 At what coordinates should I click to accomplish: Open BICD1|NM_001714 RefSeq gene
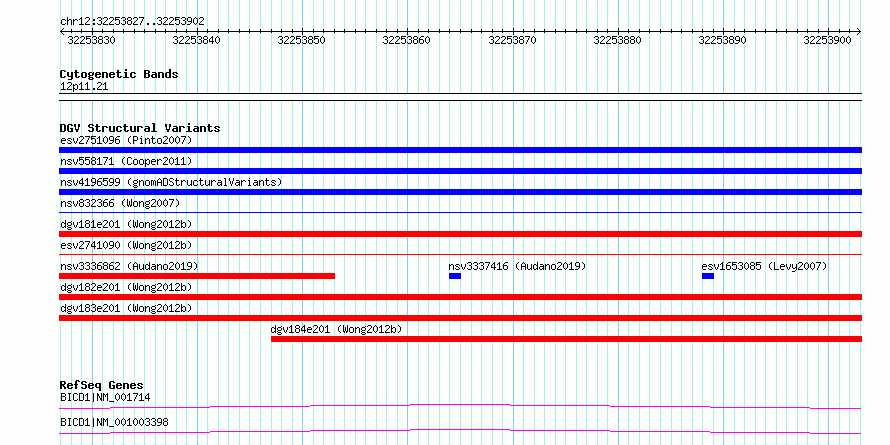tap(105, 397)
